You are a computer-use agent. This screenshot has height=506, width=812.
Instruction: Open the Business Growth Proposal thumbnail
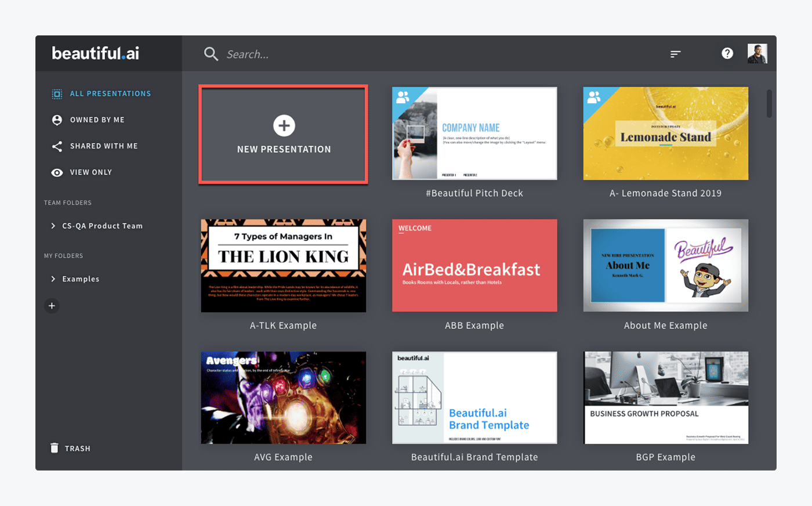[666, 398]
